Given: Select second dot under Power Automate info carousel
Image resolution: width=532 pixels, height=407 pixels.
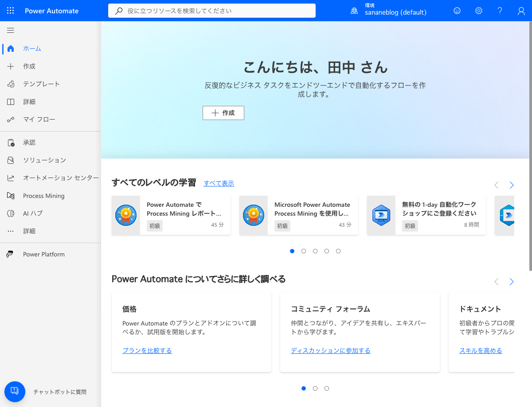Looking at the screenshot, I should [315, 388].
